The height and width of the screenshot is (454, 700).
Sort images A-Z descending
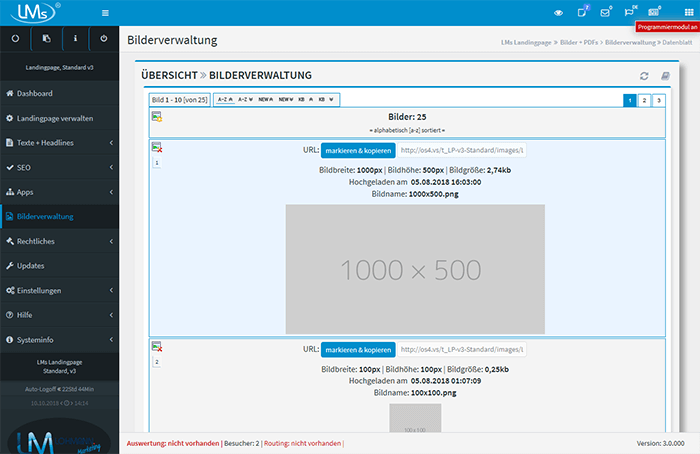tap(246, 100)
